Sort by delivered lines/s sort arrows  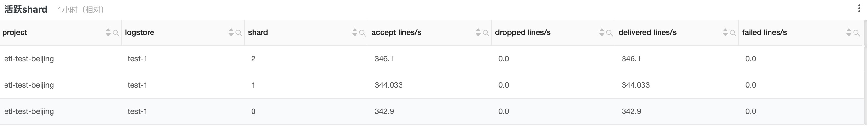point(725,32)
